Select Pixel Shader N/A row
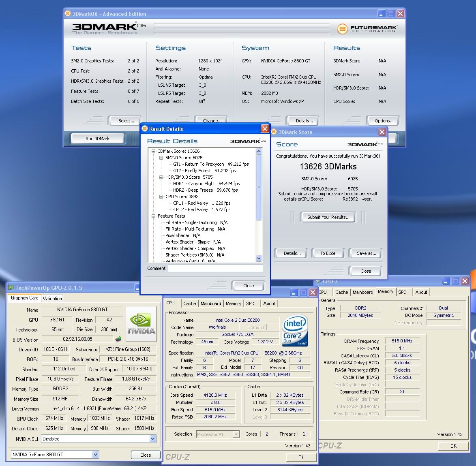Image resolution: width=476 pixels, height=466 pixels. click(183, 236)
